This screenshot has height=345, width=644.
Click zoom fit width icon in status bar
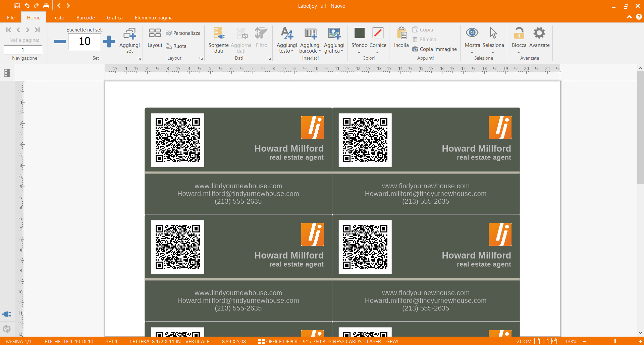tap(546, 341)
